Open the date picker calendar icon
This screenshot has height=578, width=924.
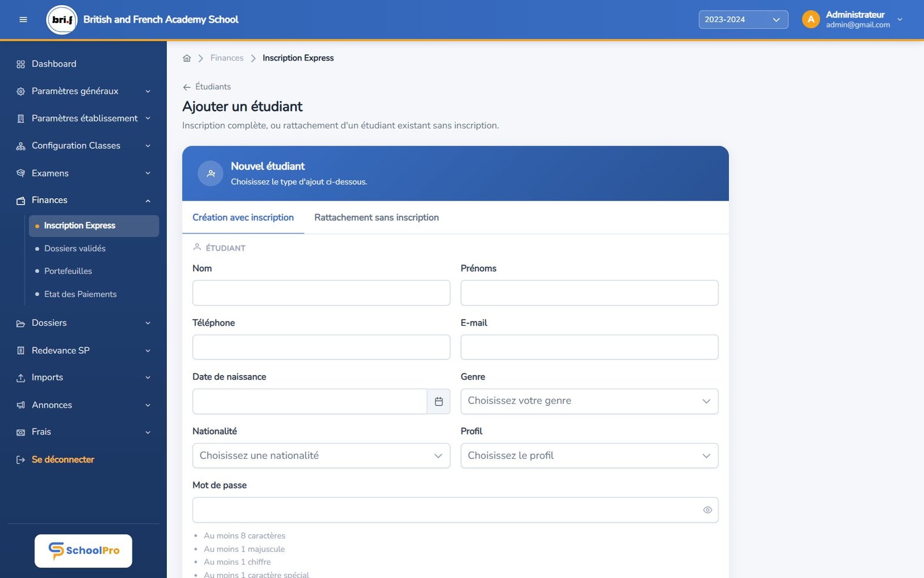439,401
